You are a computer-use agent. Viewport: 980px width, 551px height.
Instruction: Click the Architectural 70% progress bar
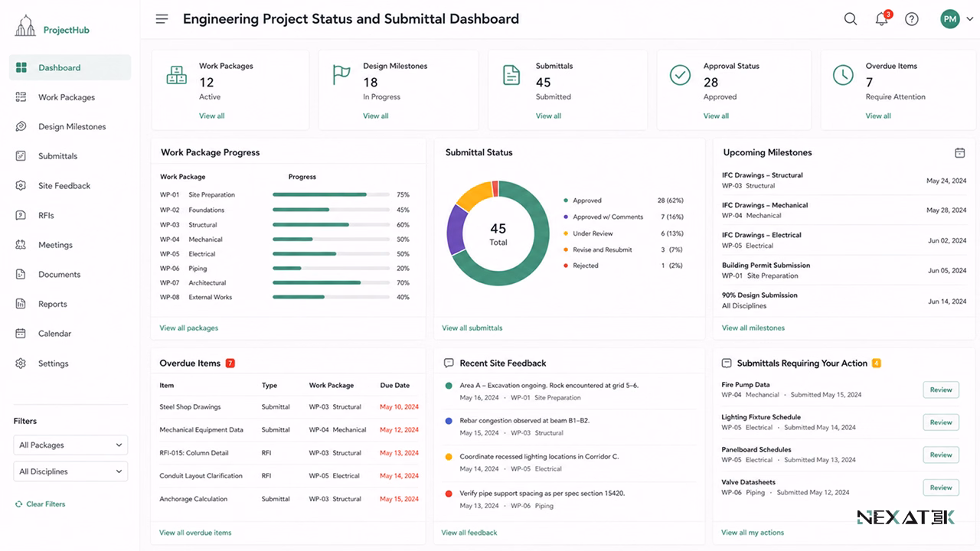point(330,283)
